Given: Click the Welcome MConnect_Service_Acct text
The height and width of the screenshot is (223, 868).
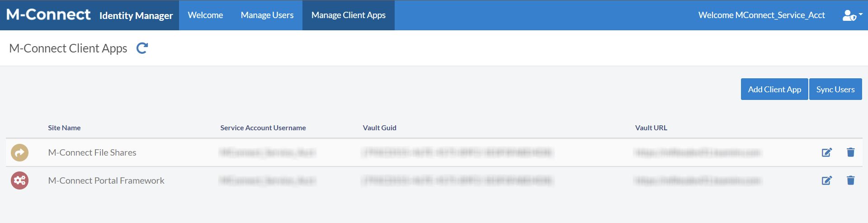Looking at the screenshot, I should [762, 15].
